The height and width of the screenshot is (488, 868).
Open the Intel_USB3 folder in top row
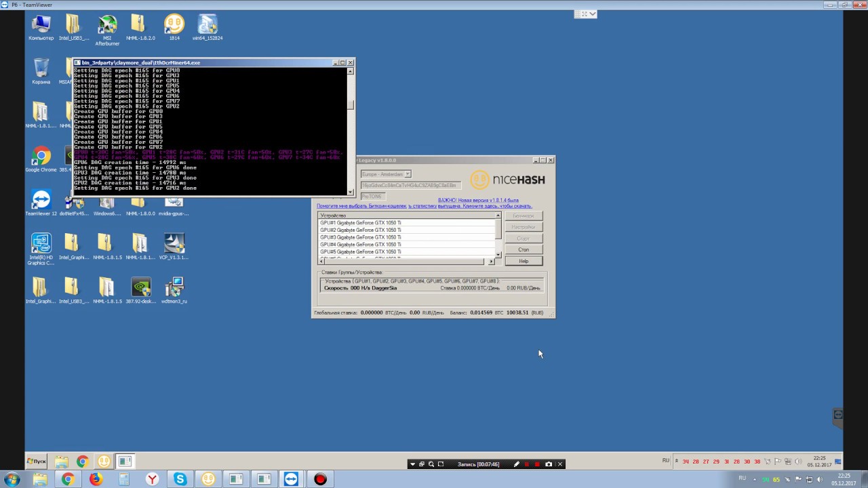73,27
